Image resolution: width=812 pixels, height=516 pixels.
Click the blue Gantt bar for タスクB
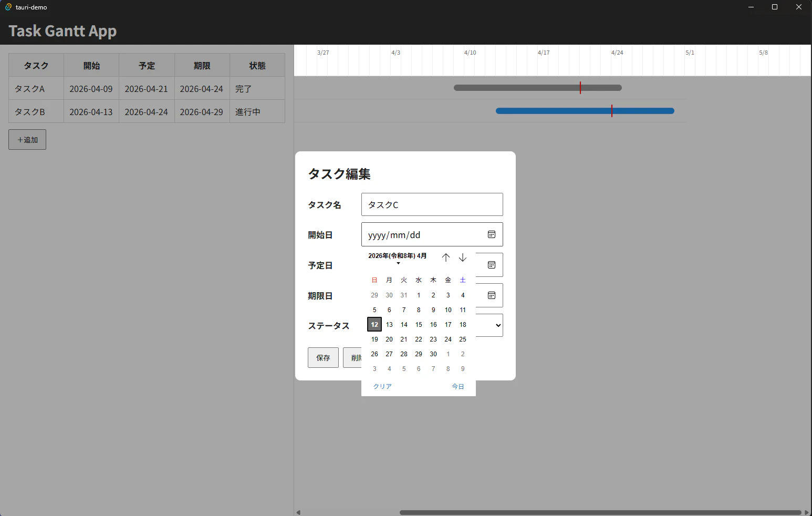[585, 111]
